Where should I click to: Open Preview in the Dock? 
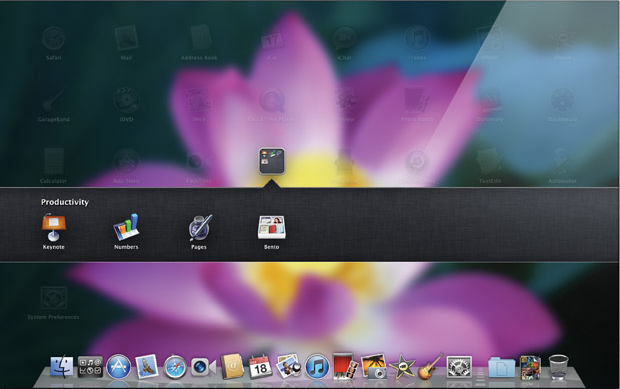point(288,366)
